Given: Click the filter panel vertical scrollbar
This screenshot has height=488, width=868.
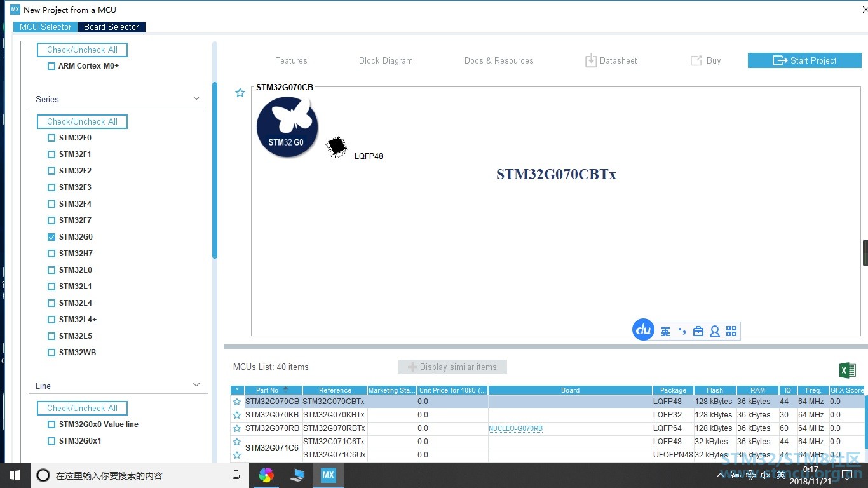Looking at the screenshot, I should 215,170.
